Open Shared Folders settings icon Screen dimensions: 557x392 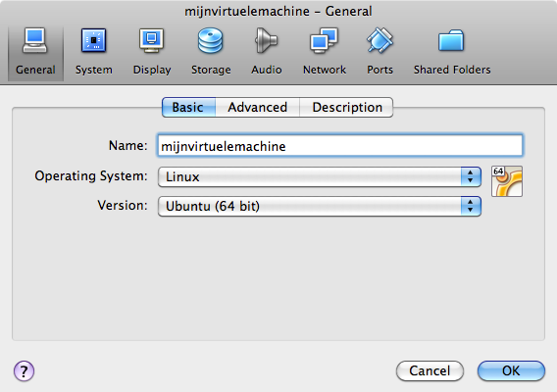(451, 40)
